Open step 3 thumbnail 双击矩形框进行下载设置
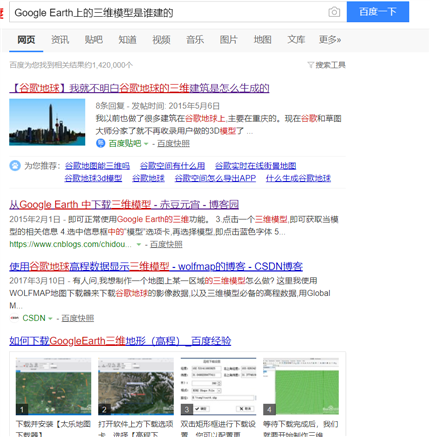The height and width of the screenshot is (437, 430). click(218, 386)
